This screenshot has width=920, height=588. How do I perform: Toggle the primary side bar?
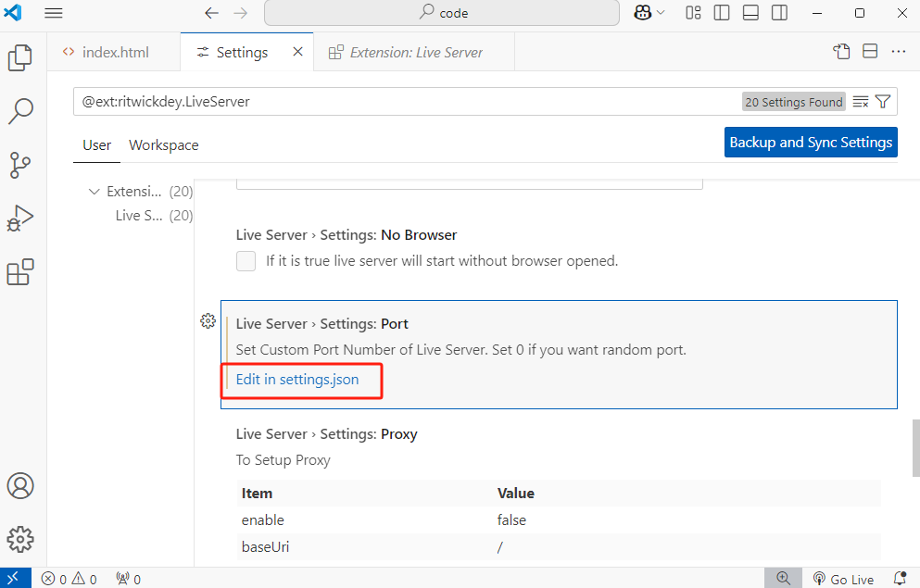pyautogui.click(x=722, y=13)
